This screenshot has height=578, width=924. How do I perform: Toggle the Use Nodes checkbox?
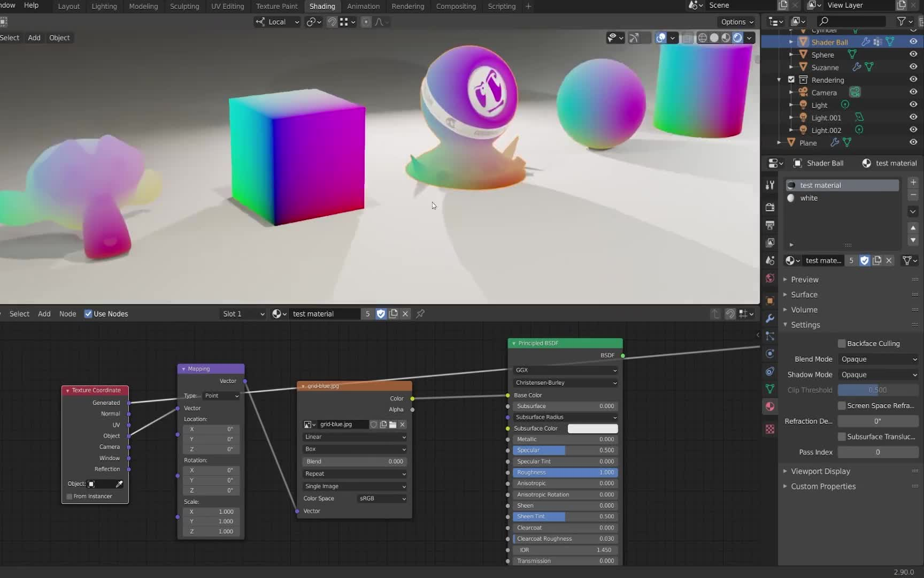point(88,314)
